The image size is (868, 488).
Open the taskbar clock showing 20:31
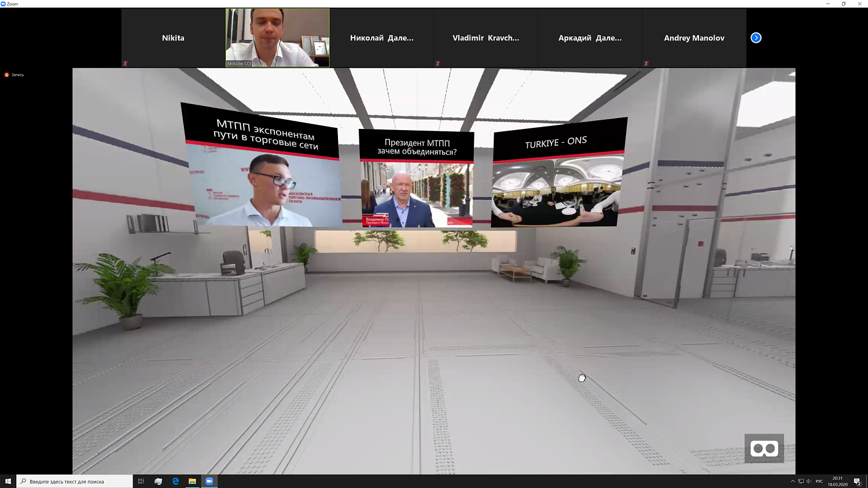837,481
